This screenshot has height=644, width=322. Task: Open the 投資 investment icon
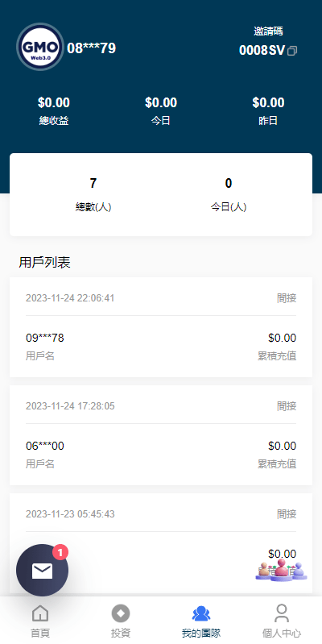121,613
